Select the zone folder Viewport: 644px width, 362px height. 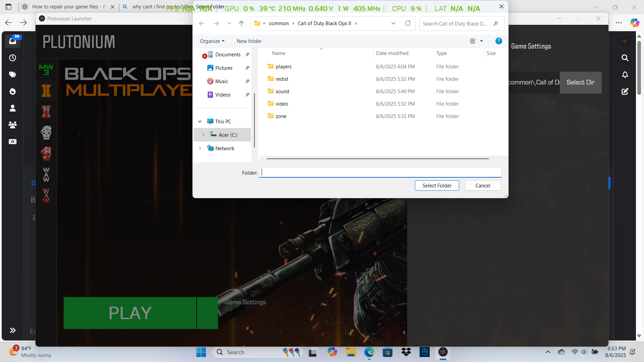click(281, 116)
